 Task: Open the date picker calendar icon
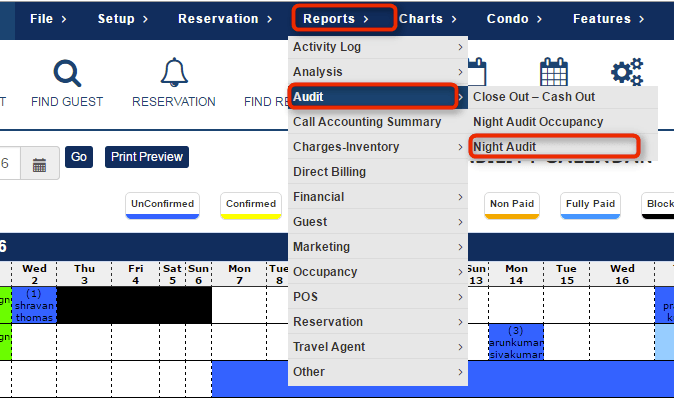(39, 165)
